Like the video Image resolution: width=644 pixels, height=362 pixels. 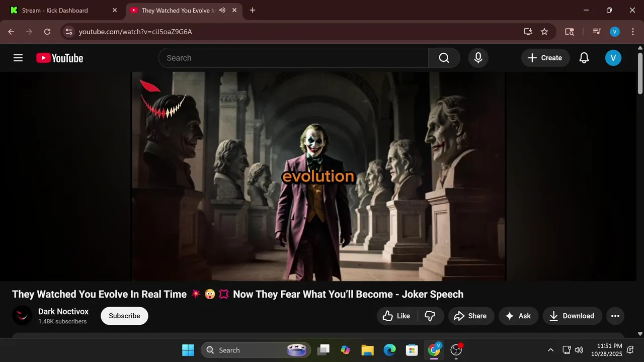coord(397,316)
